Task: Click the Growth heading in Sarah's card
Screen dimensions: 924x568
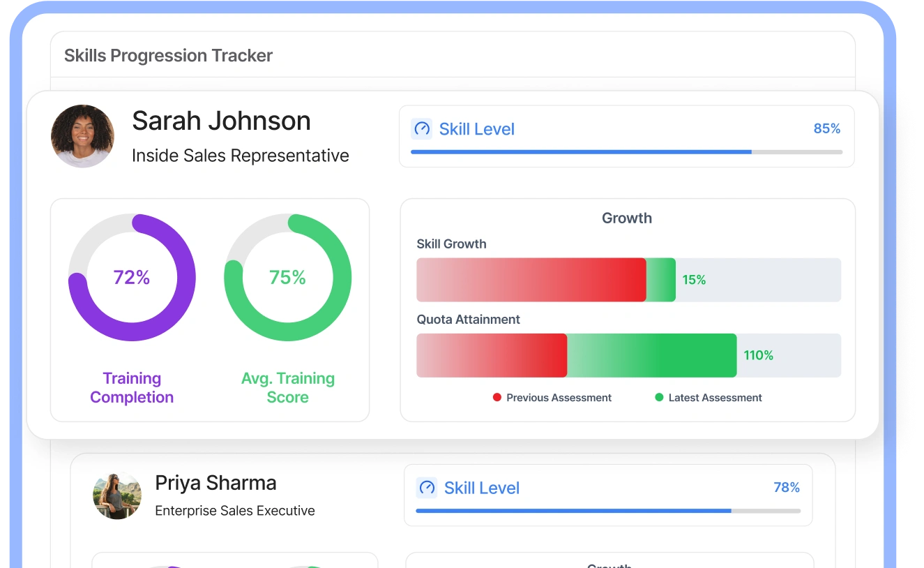Action: pos(627,218)
